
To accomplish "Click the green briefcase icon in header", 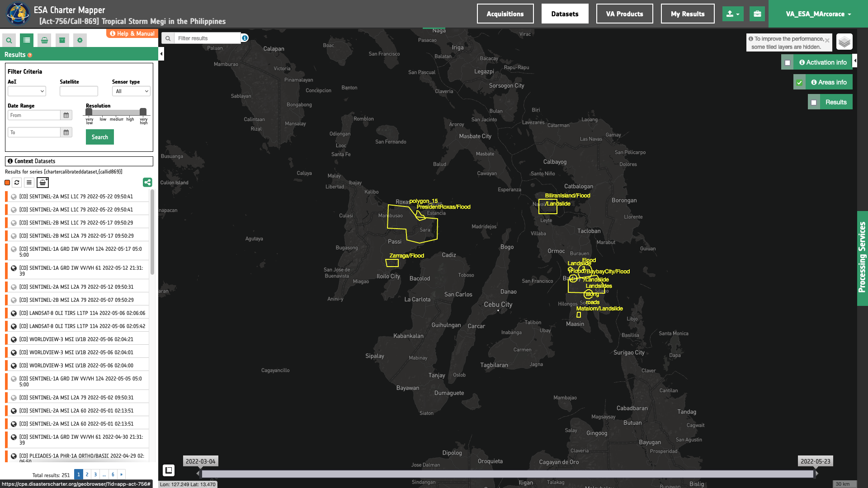I will coord(757,14).
